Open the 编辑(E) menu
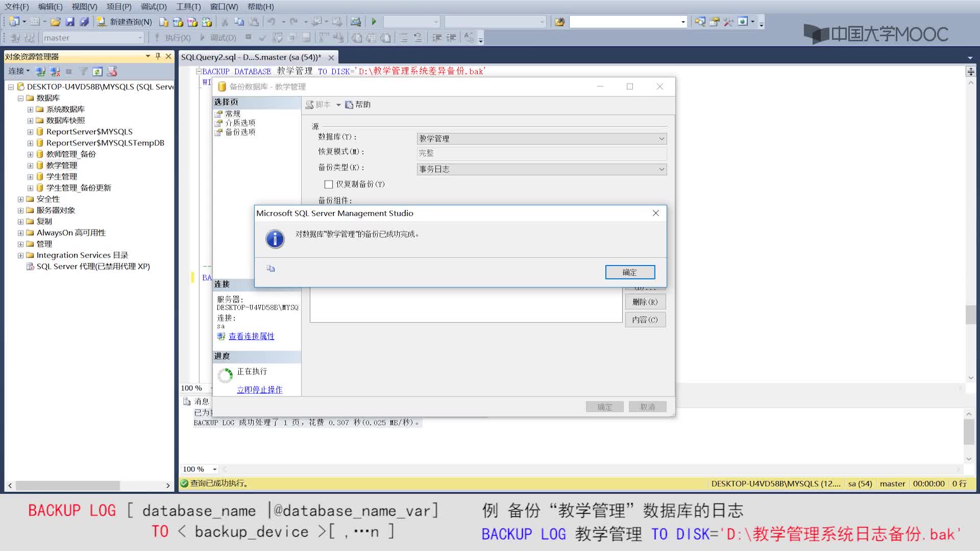980x551 pixels. [x=50, y=7]
